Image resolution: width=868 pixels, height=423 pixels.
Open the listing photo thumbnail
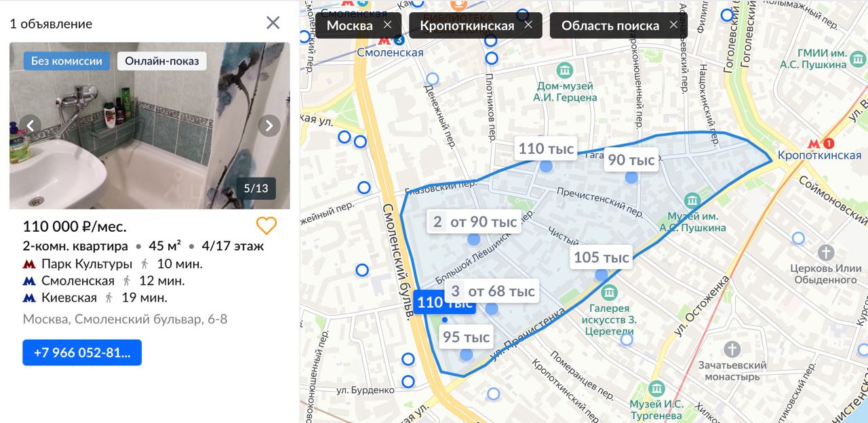pos(150,125)
